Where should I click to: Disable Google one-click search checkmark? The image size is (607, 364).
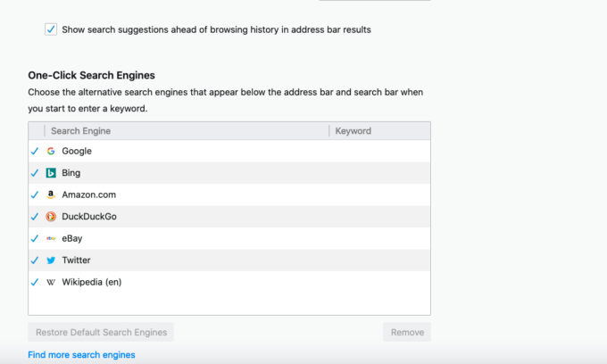point(35,151)
